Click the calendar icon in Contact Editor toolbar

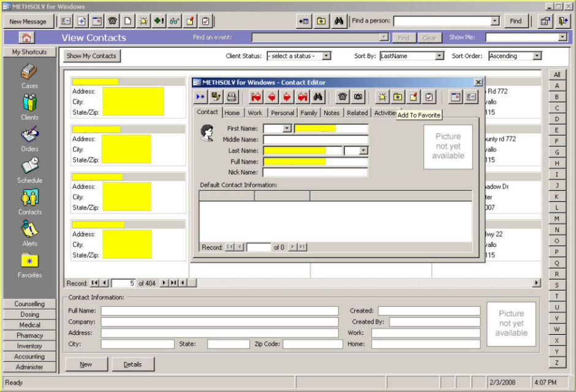(455, 97)
